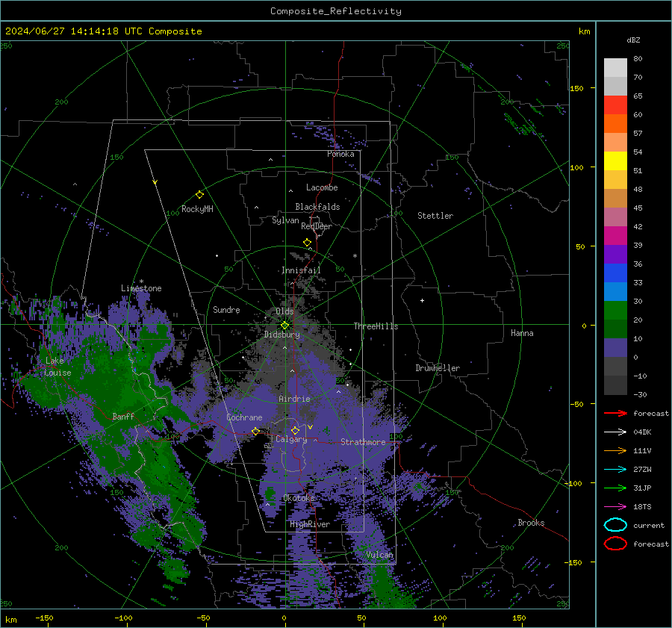Click the Stettler label

(435, 216)
